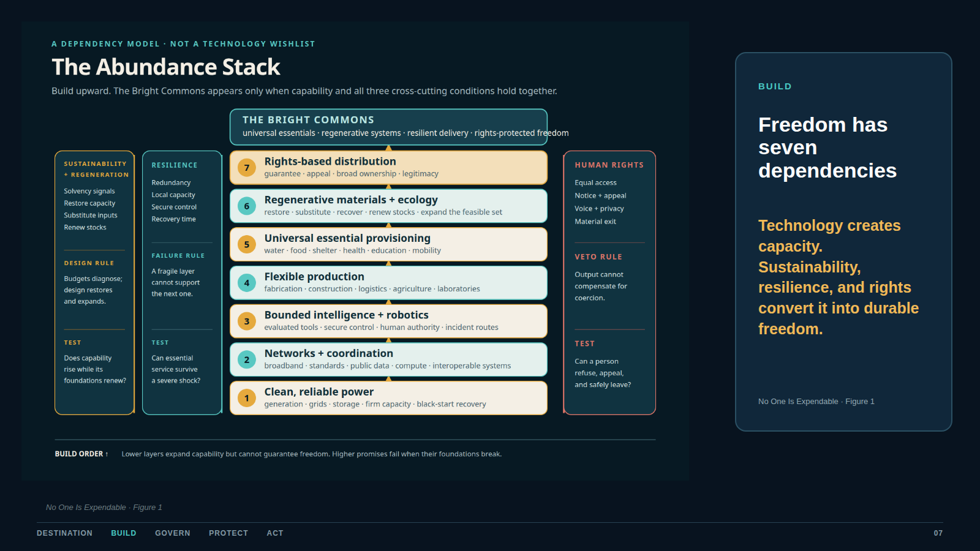Image resolution: width=980 pixels, height=551 pixels.
Task: Click the Secure control item
Action: [174, 207]
